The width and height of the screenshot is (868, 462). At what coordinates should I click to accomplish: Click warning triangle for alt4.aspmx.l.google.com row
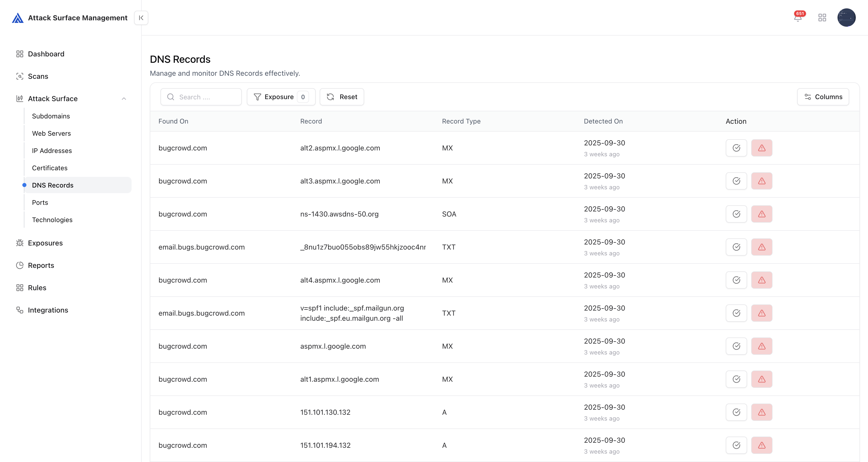(762, 280)
